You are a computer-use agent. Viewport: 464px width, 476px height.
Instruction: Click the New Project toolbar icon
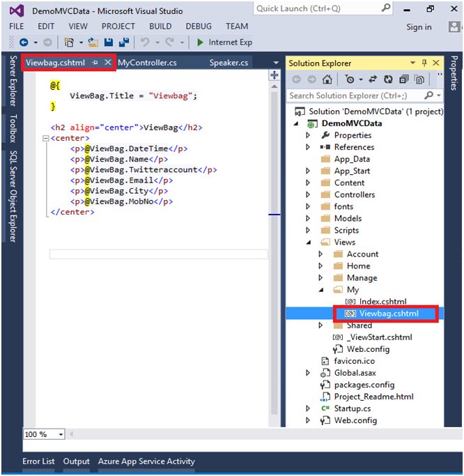click(x=69, y=43)
